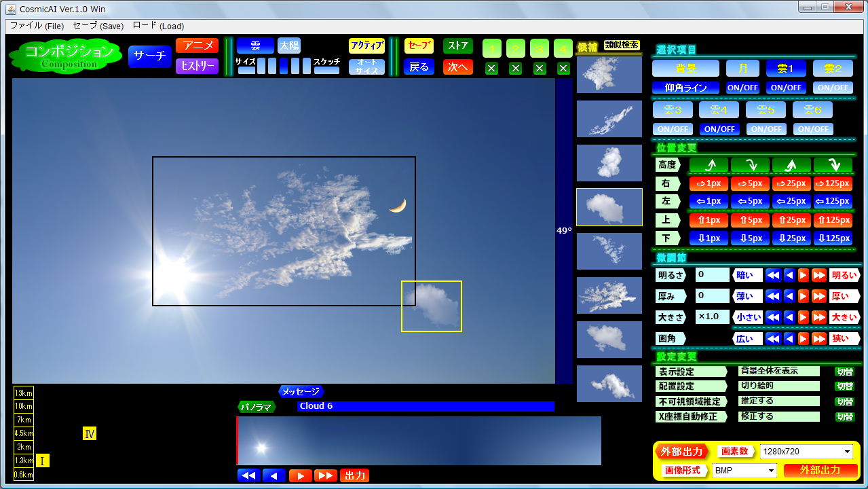The width and height of the screenshot is (868, 489).
Task: Open the BMP image format dropdown
Action: [744, 471]
